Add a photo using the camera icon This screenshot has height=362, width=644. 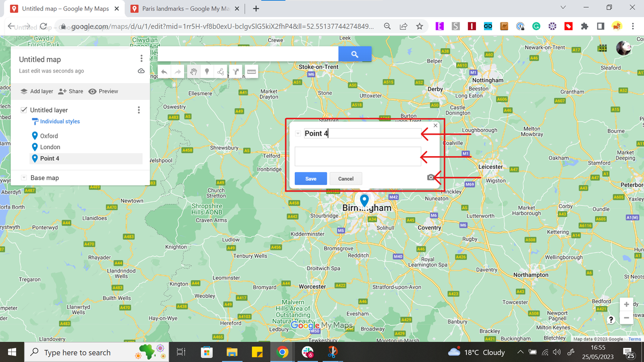(431, 178)
